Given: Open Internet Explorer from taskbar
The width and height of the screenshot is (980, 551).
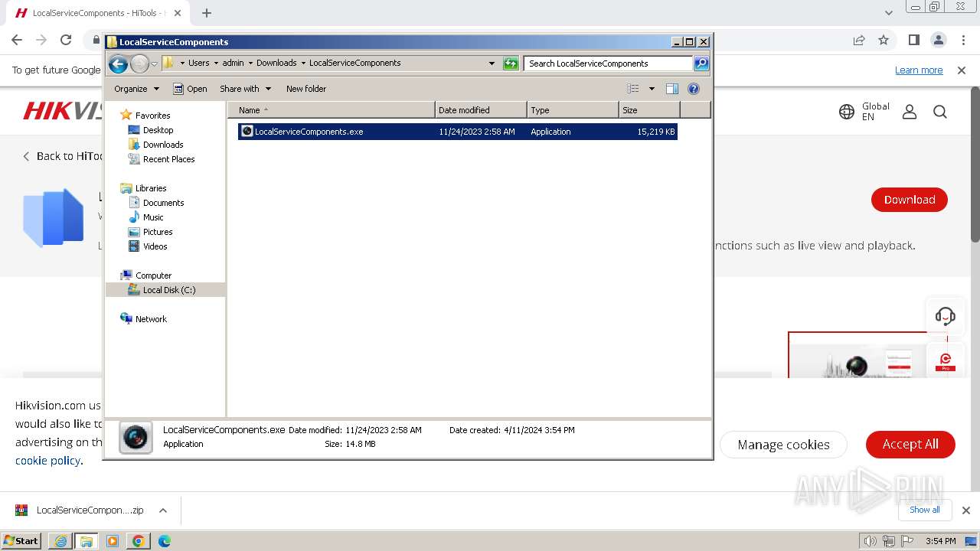Looking at the screenshot, I should [x=60, y=541].
